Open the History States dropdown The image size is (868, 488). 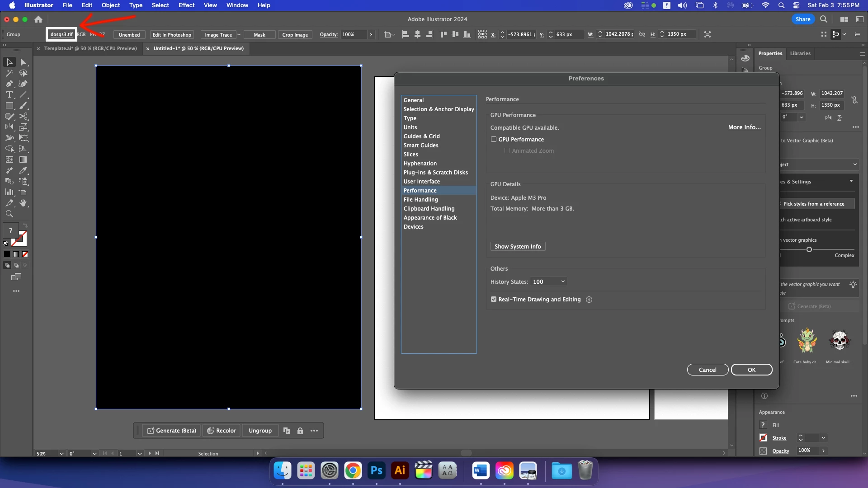549,282
